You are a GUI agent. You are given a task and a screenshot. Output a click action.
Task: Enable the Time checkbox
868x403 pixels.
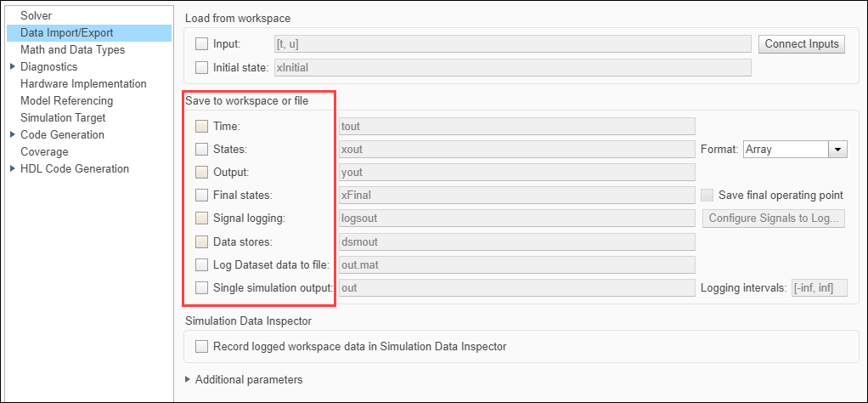click(x=201, y=127)
